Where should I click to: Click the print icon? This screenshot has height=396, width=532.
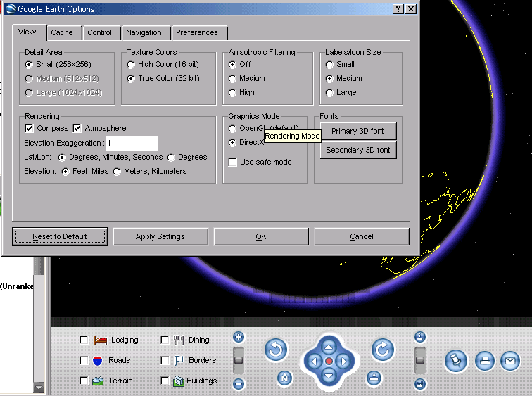coord(484,361)
